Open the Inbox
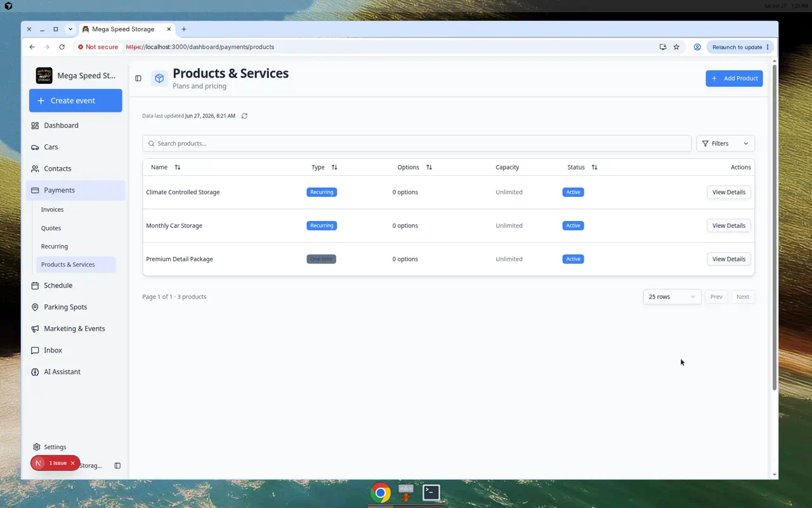Image resolution: width=812 pixels, height=508 pixels. point(75,350)
